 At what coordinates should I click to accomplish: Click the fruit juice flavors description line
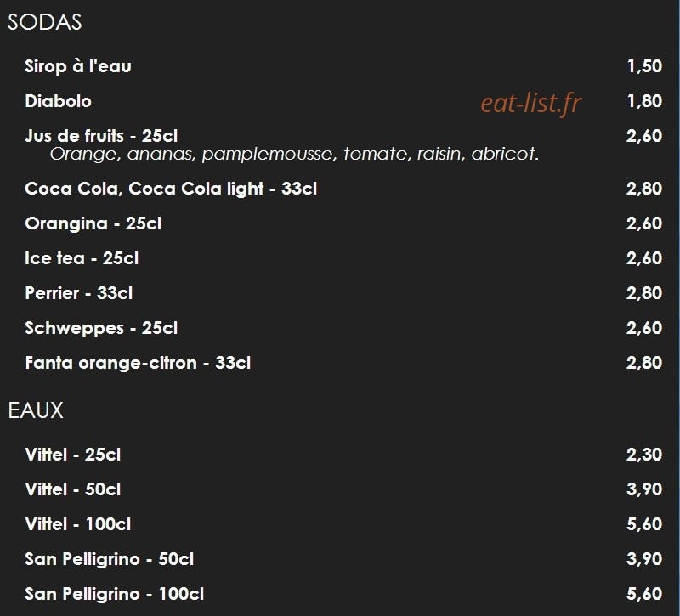coord(294,154)
